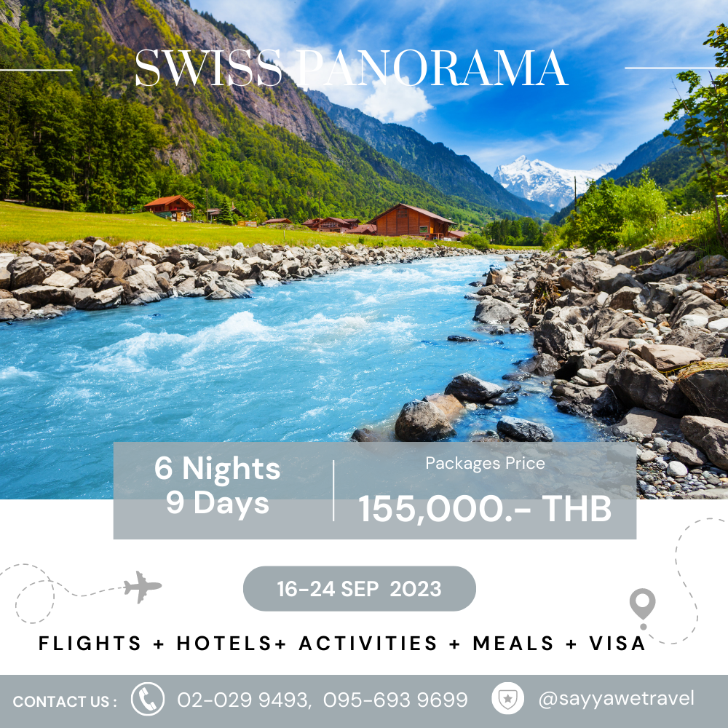The height and width of the screenshot is (728, 728).
Task: Click the 9 Days text
Action: click(218, 503)
